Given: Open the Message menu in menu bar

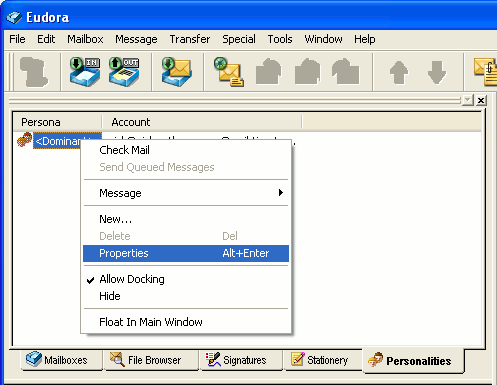Looking at the screenshot, I should [x=136, y=39].
